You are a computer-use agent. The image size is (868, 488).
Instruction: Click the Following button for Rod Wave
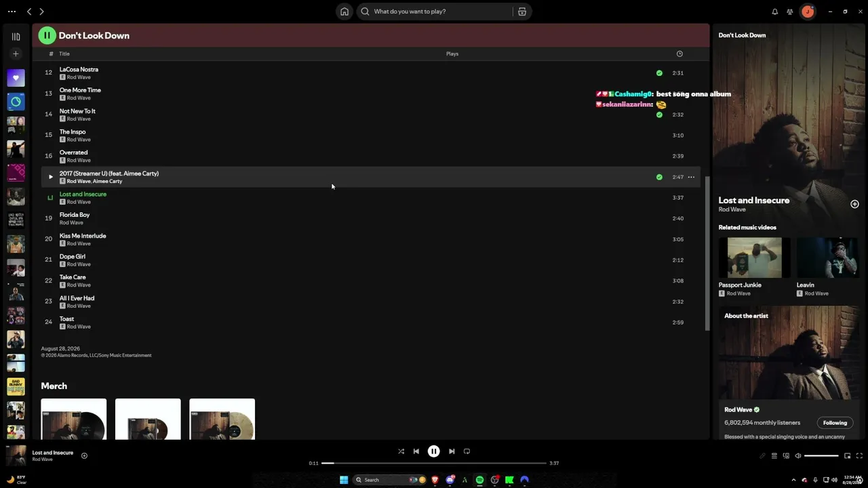tap(835, 423)
